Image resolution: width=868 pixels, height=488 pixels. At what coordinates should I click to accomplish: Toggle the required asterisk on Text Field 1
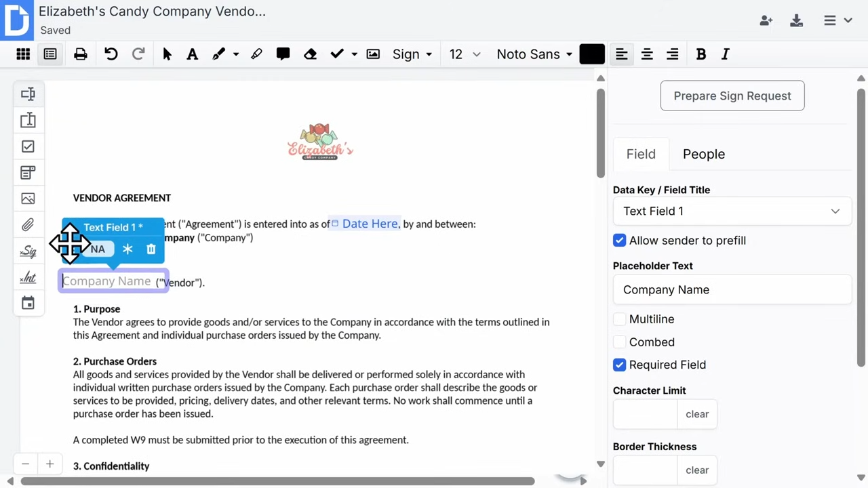[x=127, y=249]
